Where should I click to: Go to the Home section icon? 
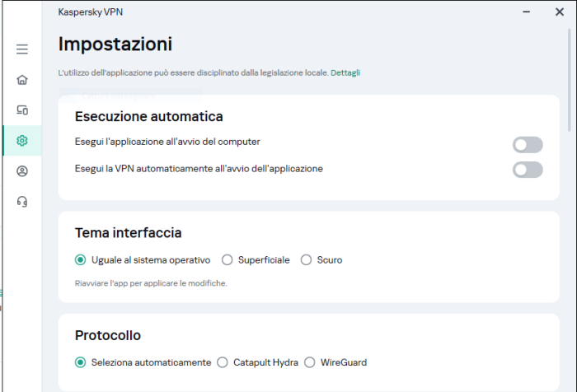(22, 80)
